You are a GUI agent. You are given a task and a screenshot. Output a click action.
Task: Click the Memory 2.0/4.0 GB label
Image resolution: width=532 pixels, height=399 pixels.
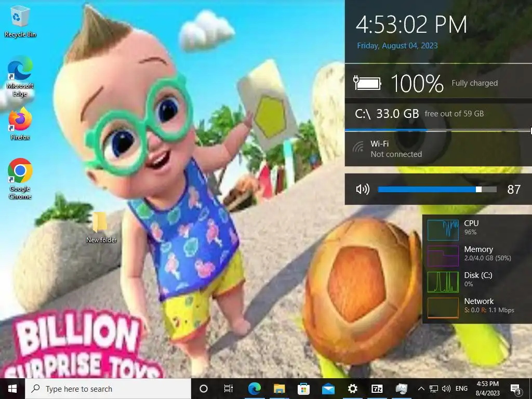[487, 254]
